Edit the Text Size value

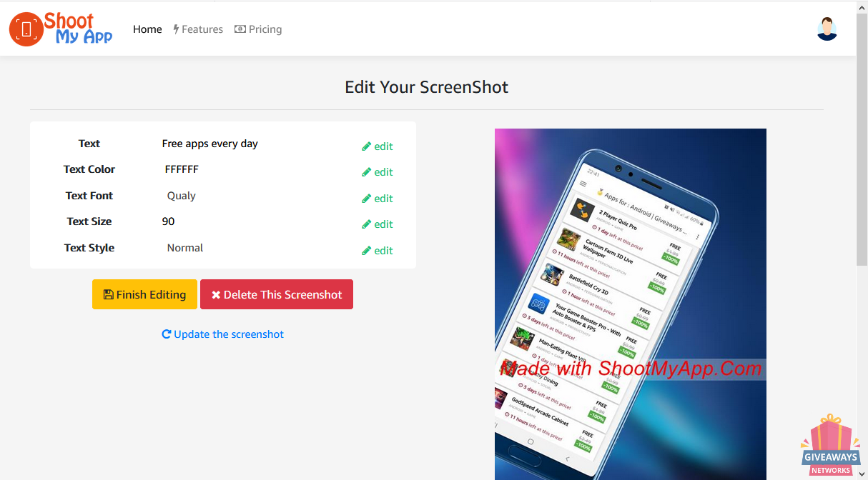[378, 224]
